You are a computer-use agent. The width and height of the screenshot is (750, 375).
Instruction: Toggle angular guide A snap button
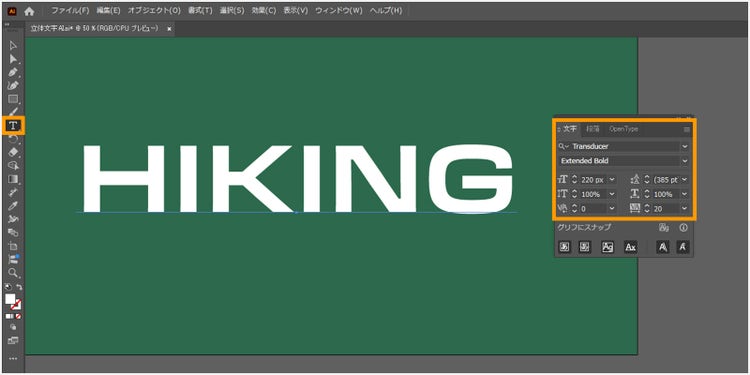click(662, 247)
